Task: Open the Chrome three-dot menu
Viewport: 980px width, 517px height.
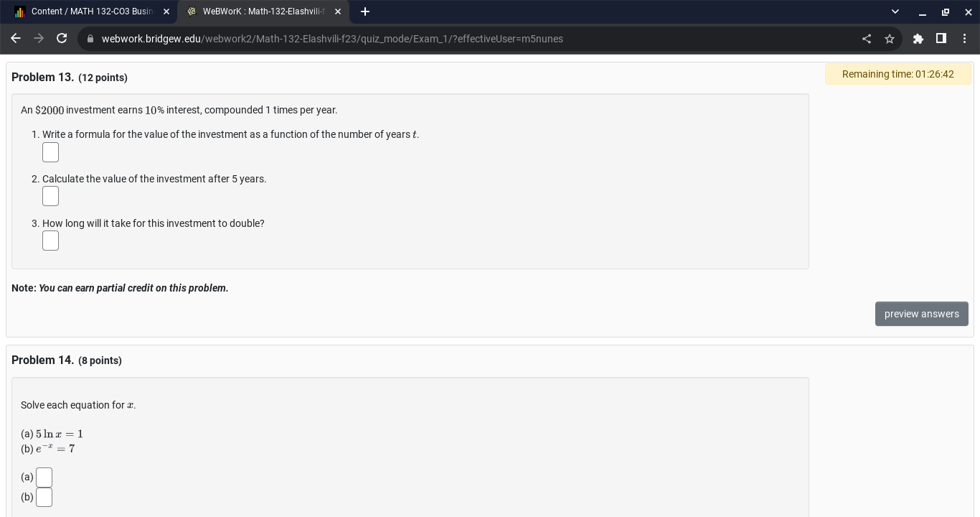Action: coord(965,39)
